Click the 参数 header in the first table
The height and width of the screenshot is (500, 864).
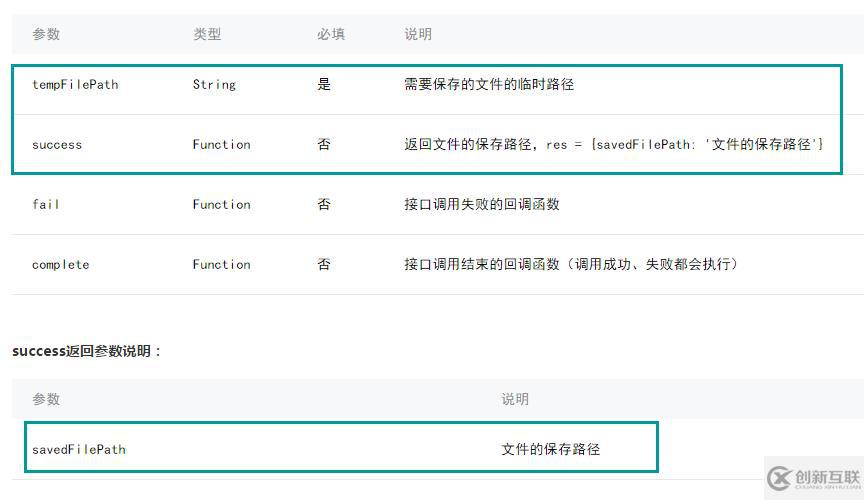[x=46, y=34]
